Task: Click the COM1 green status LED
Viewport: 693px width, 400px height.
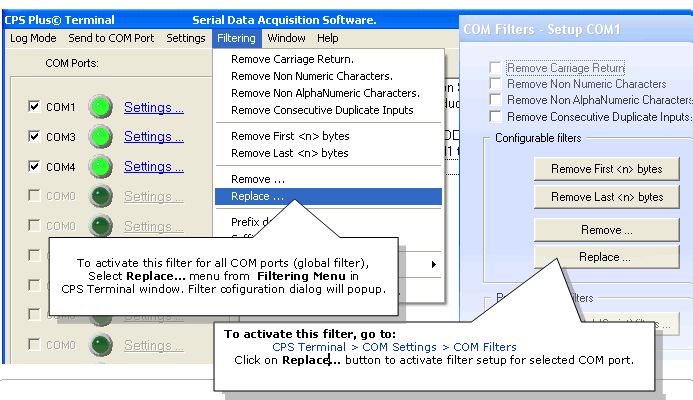Action: [101, 107]
